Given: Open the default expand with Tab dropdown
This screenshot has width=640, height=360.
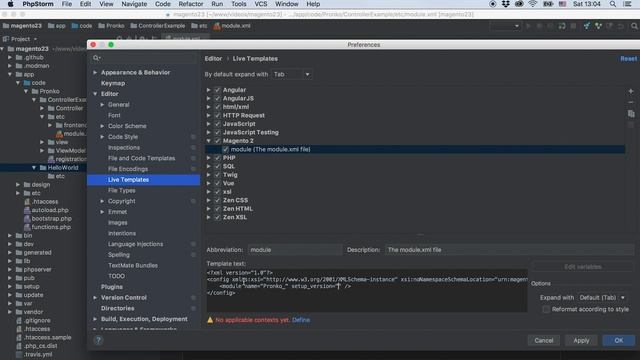Looking at the screenshot, I should click(291, 74).
